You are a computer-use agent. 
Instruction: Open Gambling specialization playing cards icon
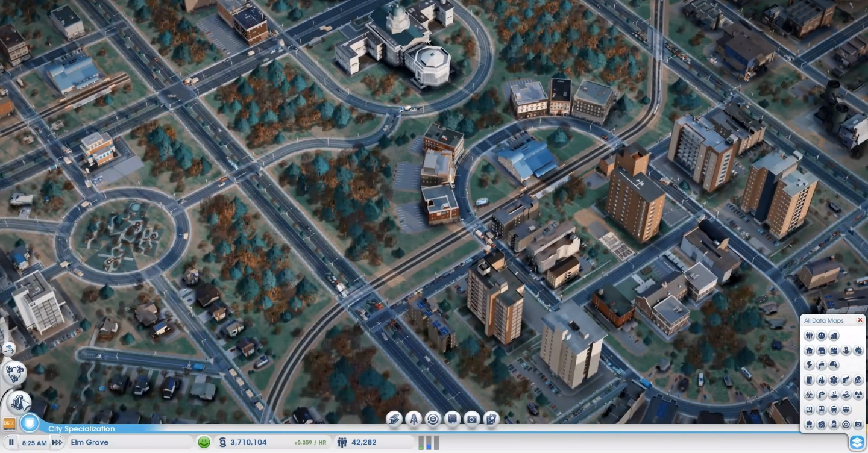491,419
